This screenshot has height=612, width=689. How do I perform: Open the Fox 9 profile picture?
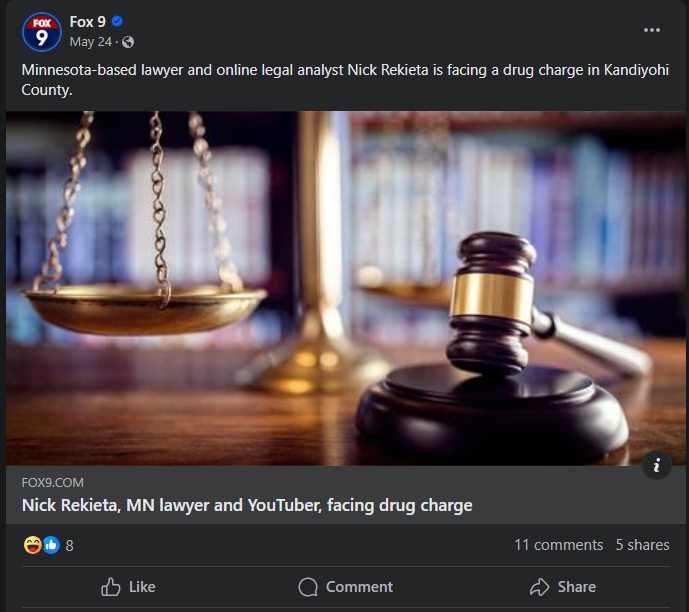42,32
